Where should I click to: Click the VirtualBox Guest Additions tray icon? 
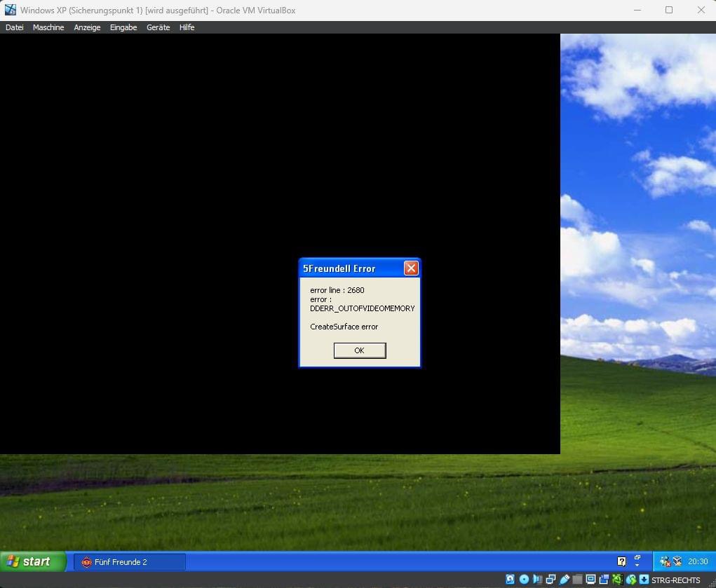677,561
